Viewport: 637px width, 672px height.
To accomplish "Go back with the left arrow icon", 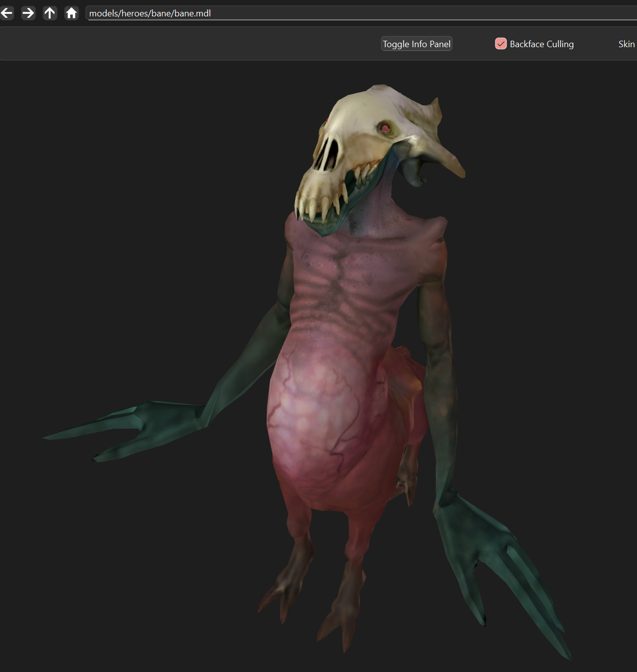I will coord(7,13).
